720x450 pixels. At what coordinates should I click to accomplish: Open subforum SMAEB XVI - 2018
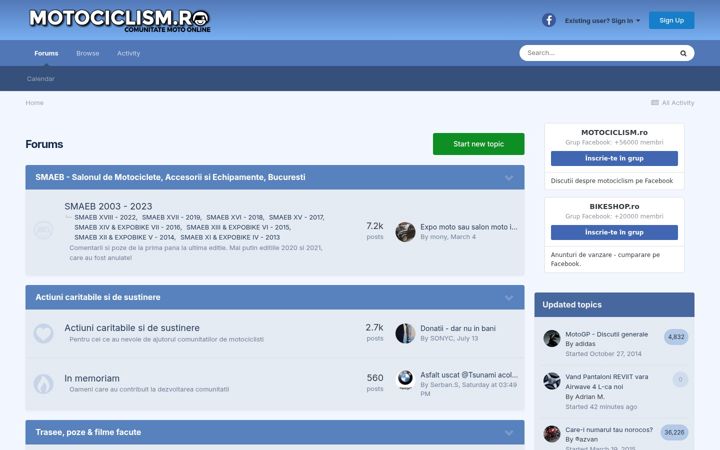(x=235, y=217)
